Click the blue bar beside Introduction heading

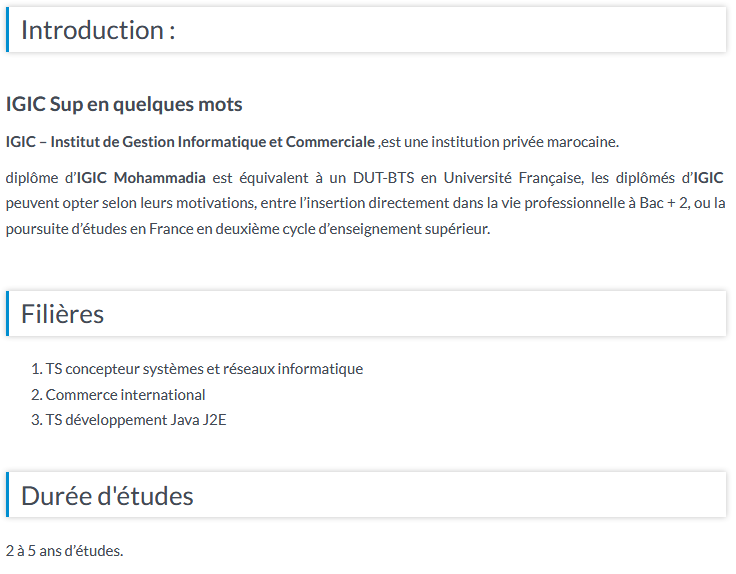[8, 30]
